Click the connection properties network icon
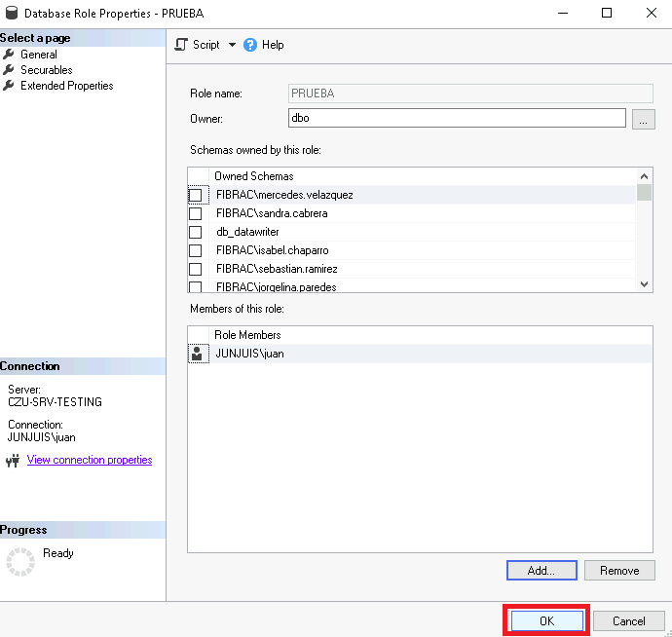The width and height of the screenshot is (672, 637). [x=13, y=461]
